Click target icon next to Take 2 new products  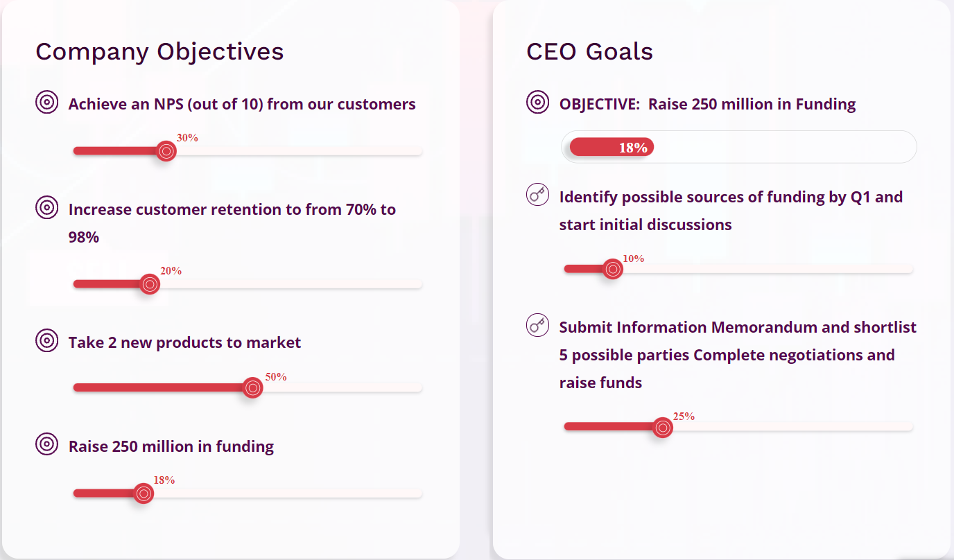46,340
